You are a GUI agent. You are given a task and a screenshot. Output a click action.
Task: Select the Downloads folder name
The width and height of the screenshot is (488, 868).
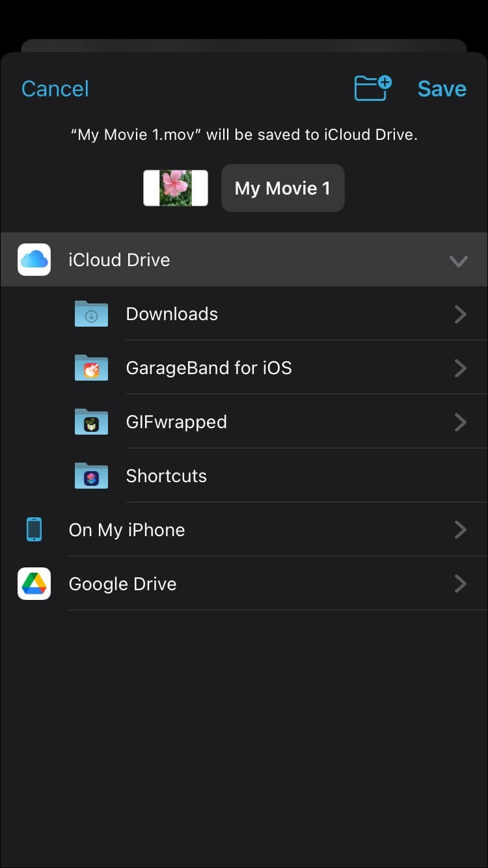pyautogui.click(x=172, y=314)
